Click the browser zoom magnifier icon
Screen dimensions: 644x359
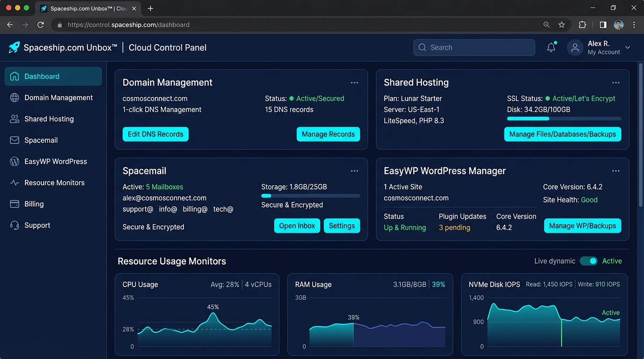[546, 25]
